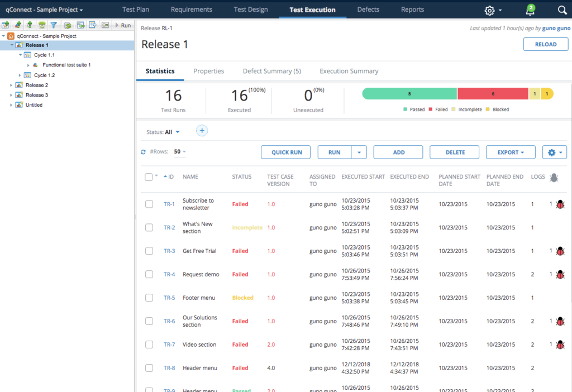The image size is (572, 392).
Task: Check the TR-7 row checkbox
Action: click(x=149, y=345)
